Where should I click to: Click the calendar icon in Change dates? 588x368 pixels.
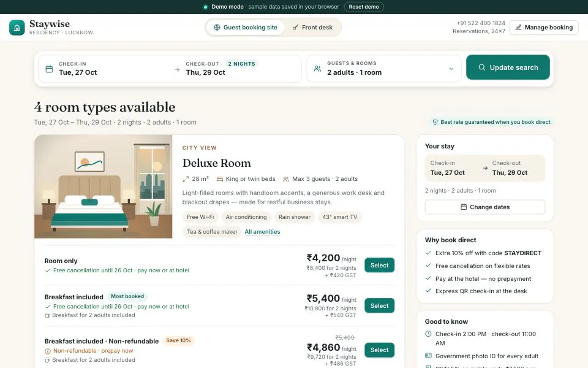click(x=464, y=207)
